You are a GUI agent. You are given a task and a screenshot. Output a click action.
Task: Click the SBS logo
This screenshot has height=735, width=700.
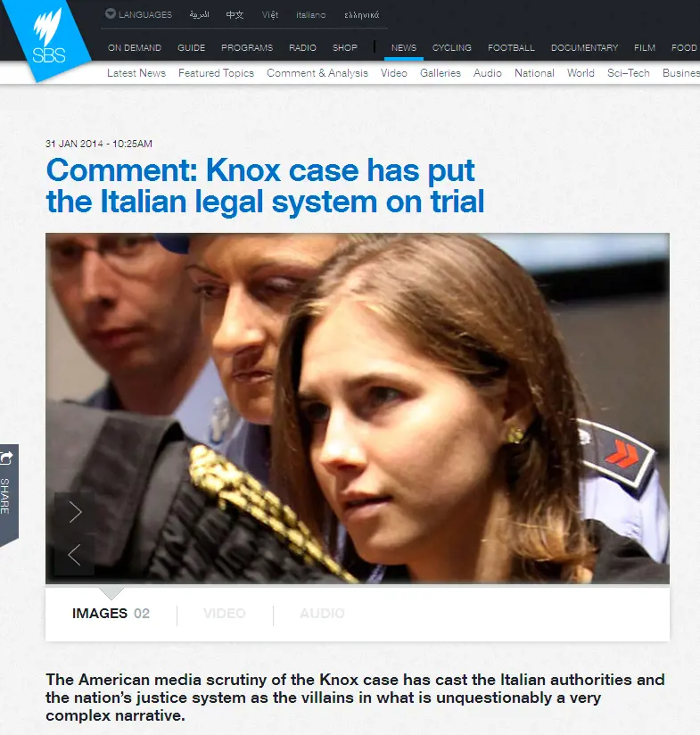(48, 40)
